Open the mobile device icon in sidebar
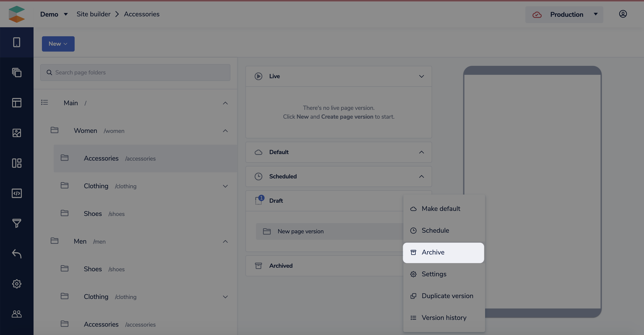Image resolution: width=644 pixels, height=335 pixels. [x=17, y=42]
